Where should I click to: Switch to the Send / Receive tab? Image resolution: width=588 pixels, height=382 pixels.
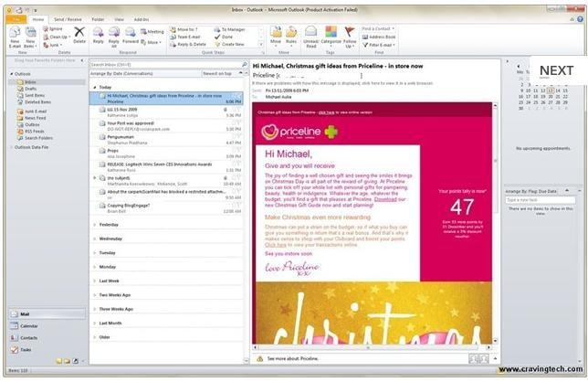(68, 19)
